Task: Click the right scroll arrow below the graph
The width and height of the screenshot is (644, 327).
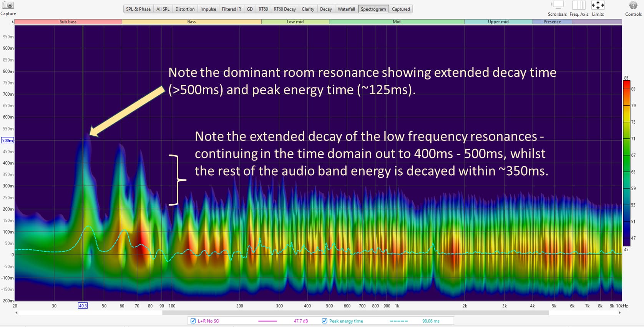Action: 619,313
